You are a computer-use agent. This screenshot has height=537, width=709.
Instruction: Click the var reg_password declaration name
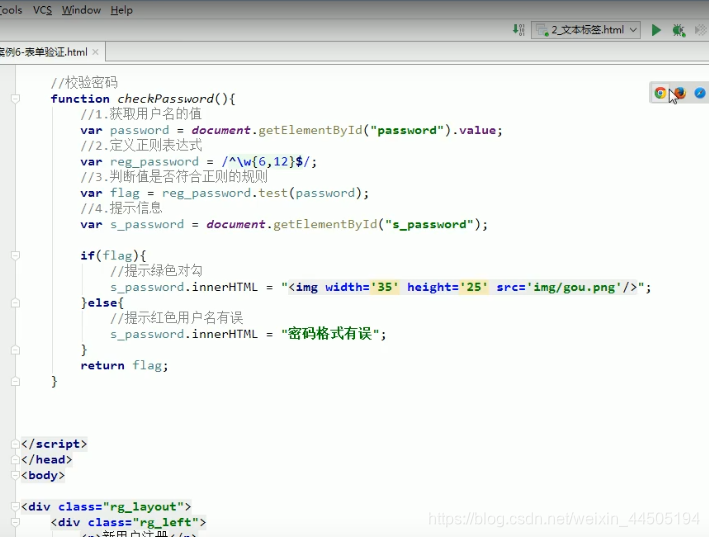pos(154,161)
